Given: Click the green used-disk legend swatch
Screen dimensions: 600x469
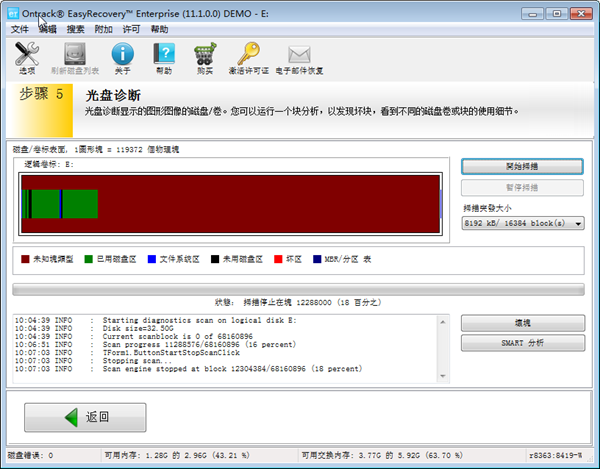Looking at the screenshot, I should tap(88, 259).
